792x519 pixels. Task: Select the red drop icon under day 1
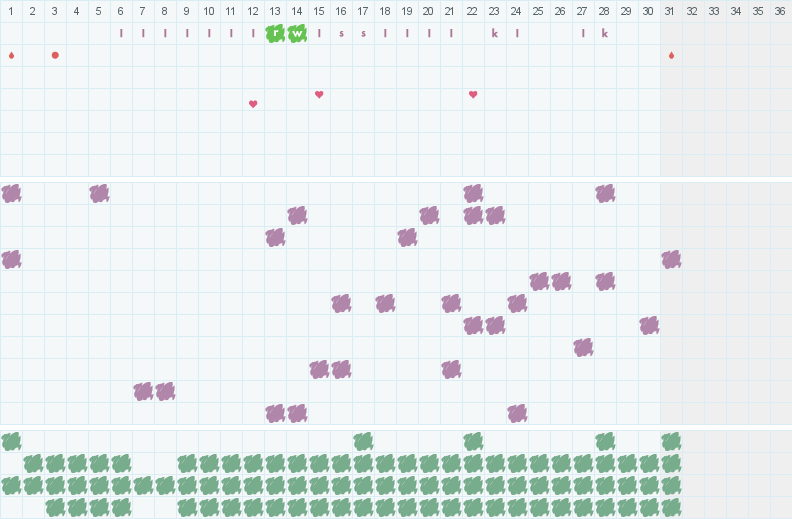tap(11, 55)
